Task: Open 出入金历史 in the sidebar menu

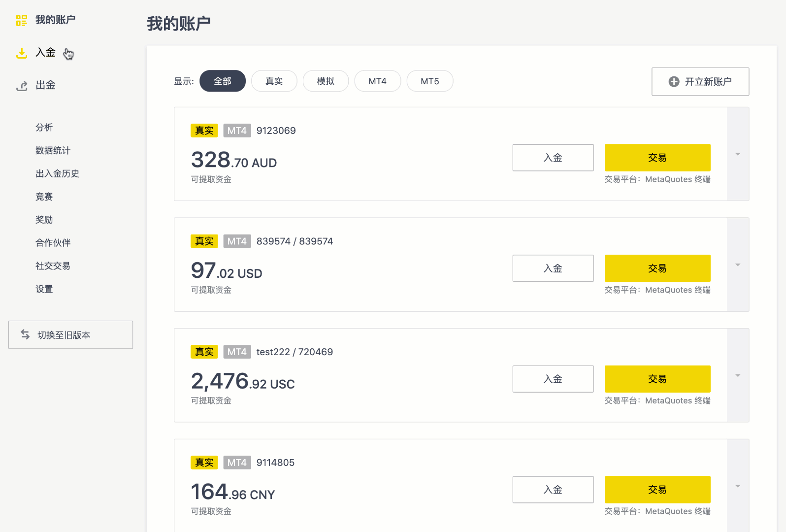Action: 57,173
